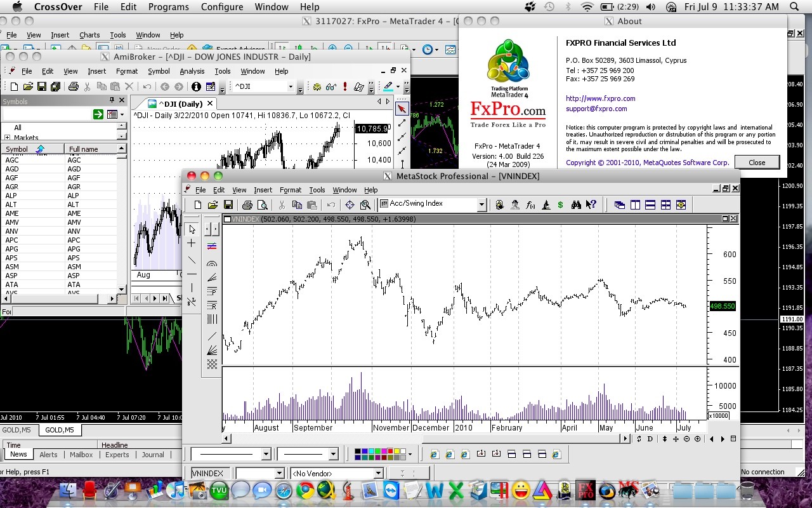Select the horizontal line tool in MetaStock palette
The image size is (812, 508).
192,274
